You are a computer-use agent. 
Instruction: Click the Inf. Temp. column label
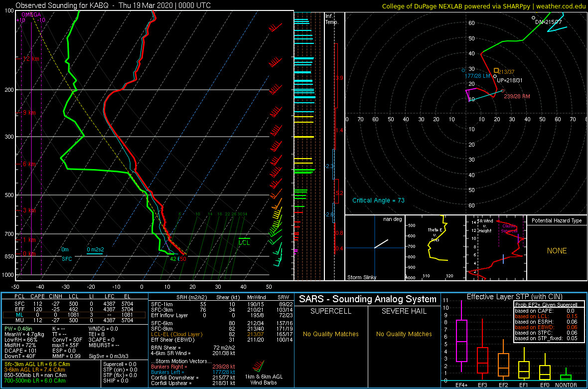[332, 19]
